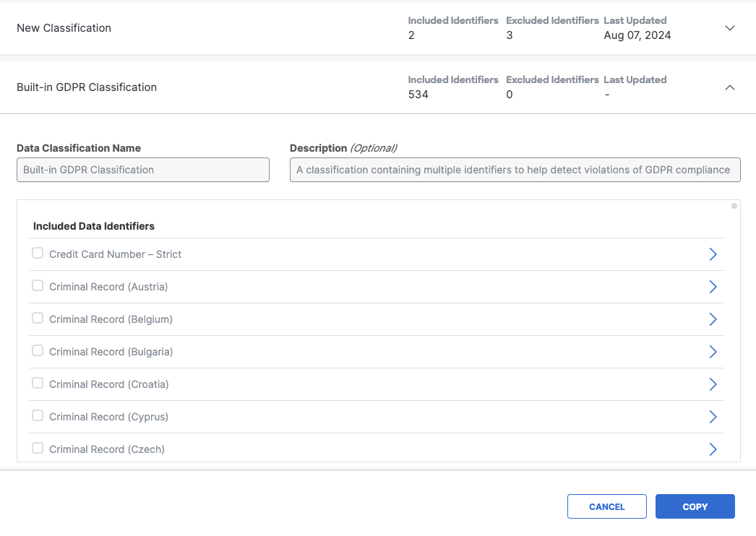The width and height of the screenshot is (756, 536).
Task: Open Credit Card Number – Strict details arrow
Action: pos(713,254)
